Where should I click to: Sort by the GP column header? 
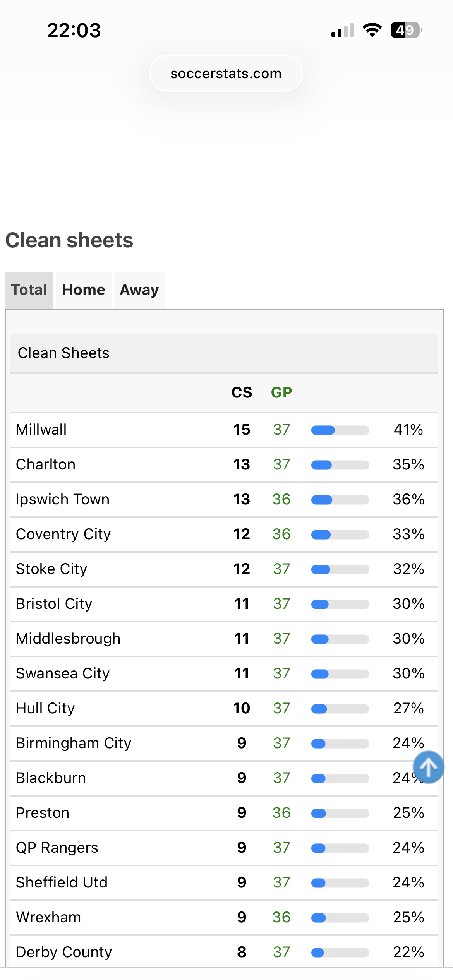[281, 392]
